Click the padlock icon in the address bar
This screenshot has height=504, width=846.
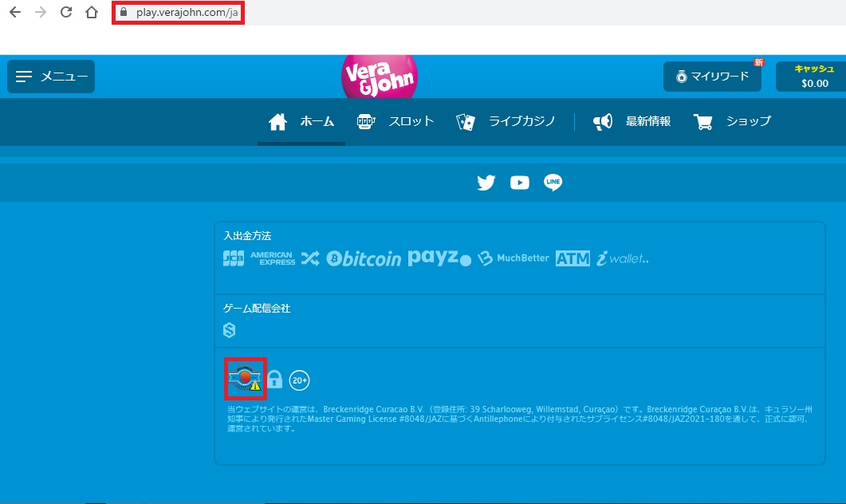click(124, 12)
